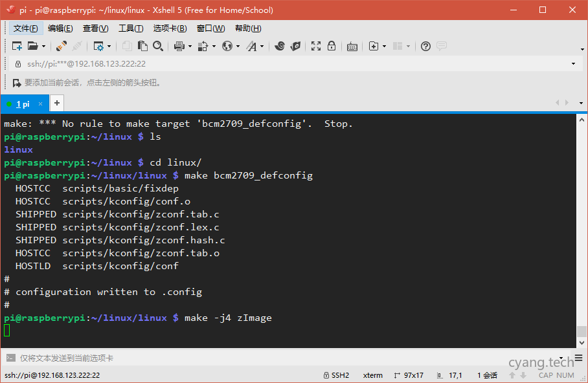This screenshot has width=588, height=383.
Task: Switch to the '1 pi' session tab
Action: coord(23,104)
